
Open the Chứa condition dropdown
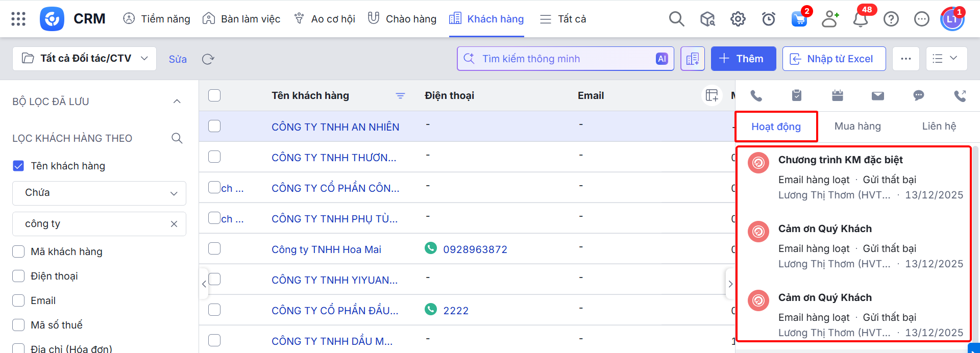pyautogui.click(x=99, y=193)
